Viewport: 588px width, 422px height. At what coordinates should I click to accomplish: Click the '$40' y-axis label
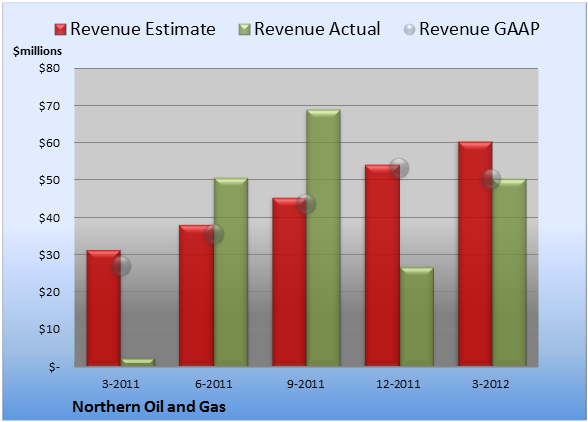click(50, 218)
